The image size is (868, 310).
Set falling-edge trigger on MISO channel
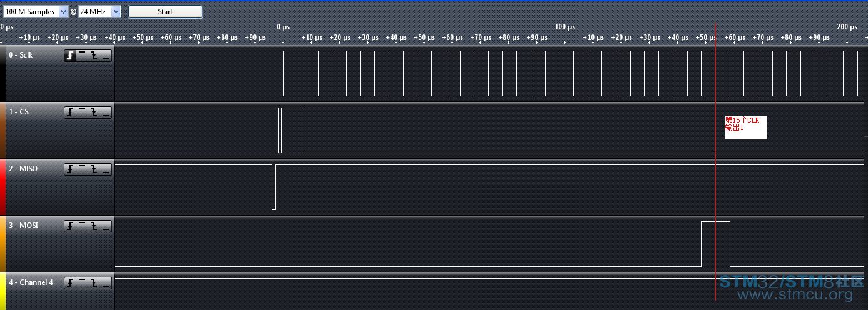click(94, 169)
